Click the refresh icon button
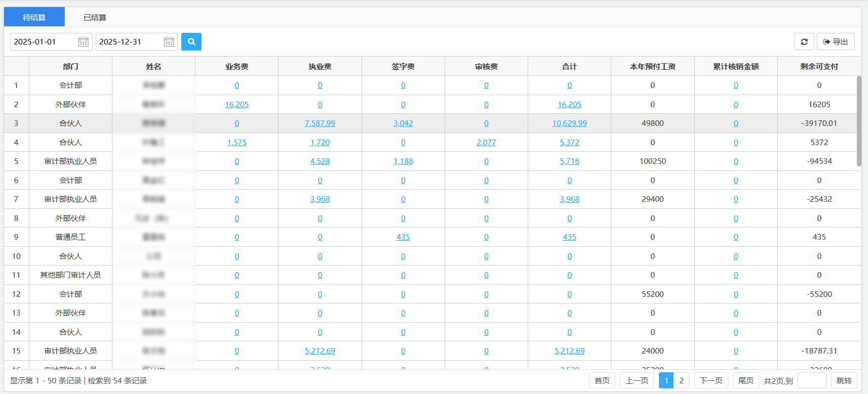The width and height of the screenshot is (868, 394). (x=804, y=41)
